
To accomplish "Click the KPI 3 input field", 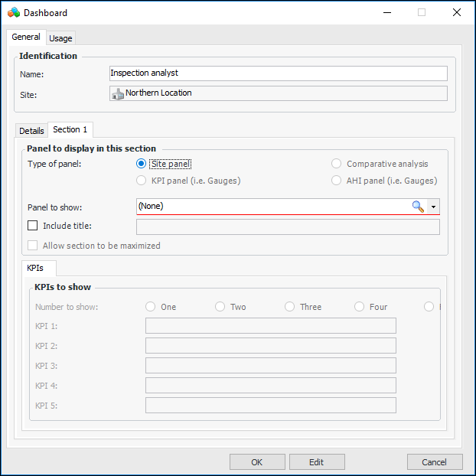I will [x=270, y=366].
